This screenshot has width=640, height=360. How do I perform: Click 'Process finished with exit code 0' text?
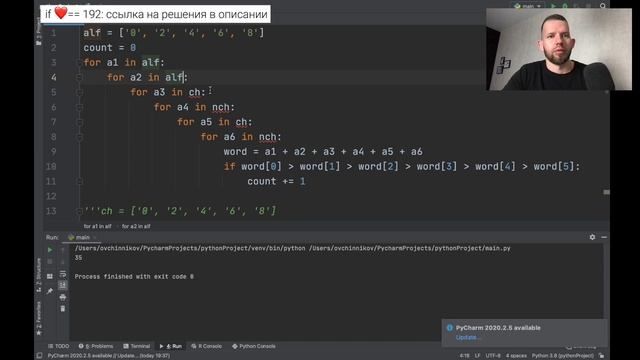(x=134, y=276)
